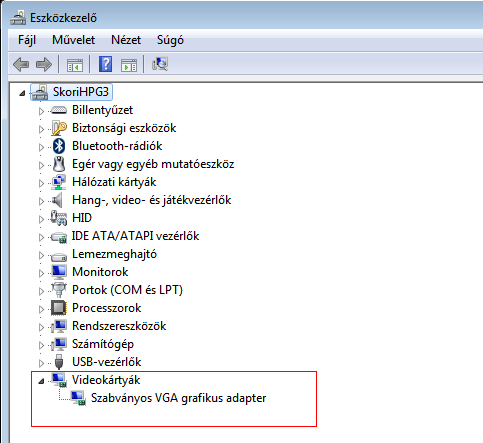
Task: Open the Fájl menu
Action: click(27, 40)
